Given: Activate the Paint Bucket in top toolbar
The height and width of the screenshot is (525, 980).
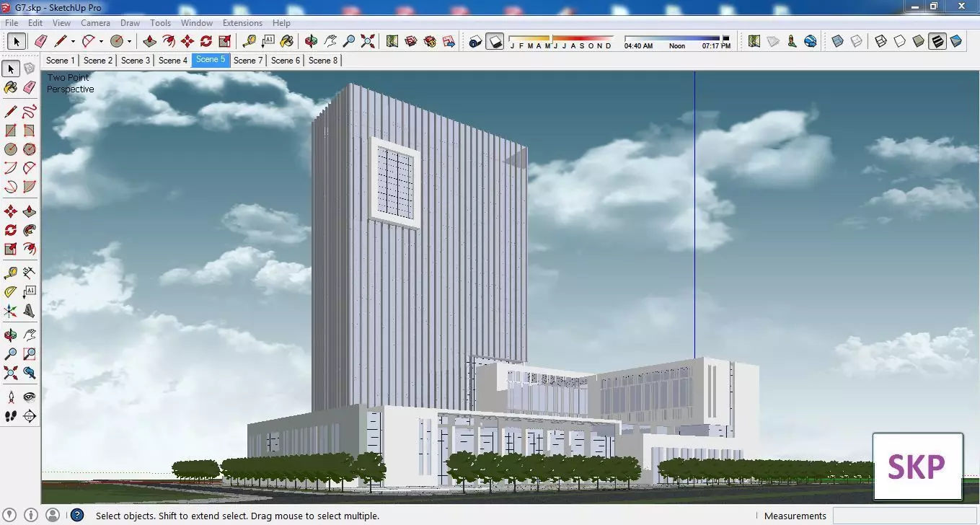Looking at the screenshot, I should point(287,41).
